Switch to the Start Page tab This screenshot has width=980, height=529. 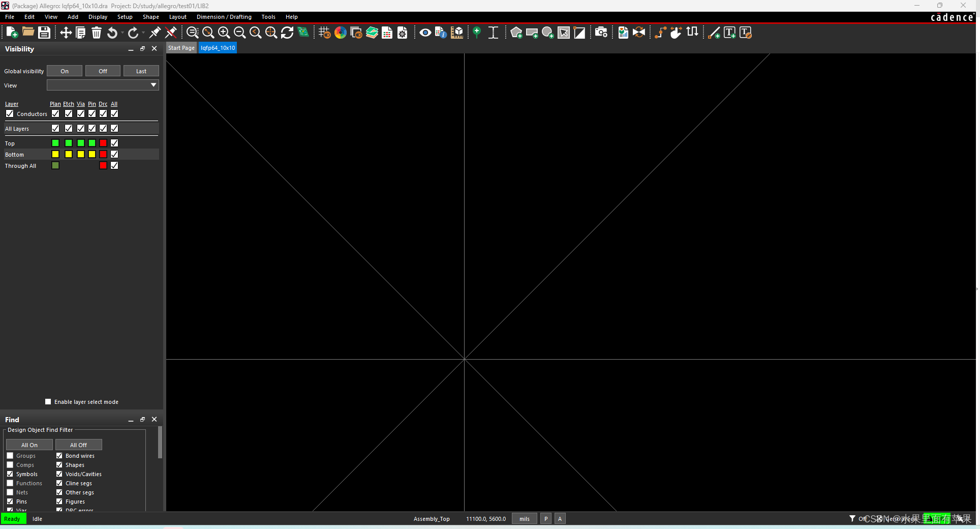click(x=181, y=48)
